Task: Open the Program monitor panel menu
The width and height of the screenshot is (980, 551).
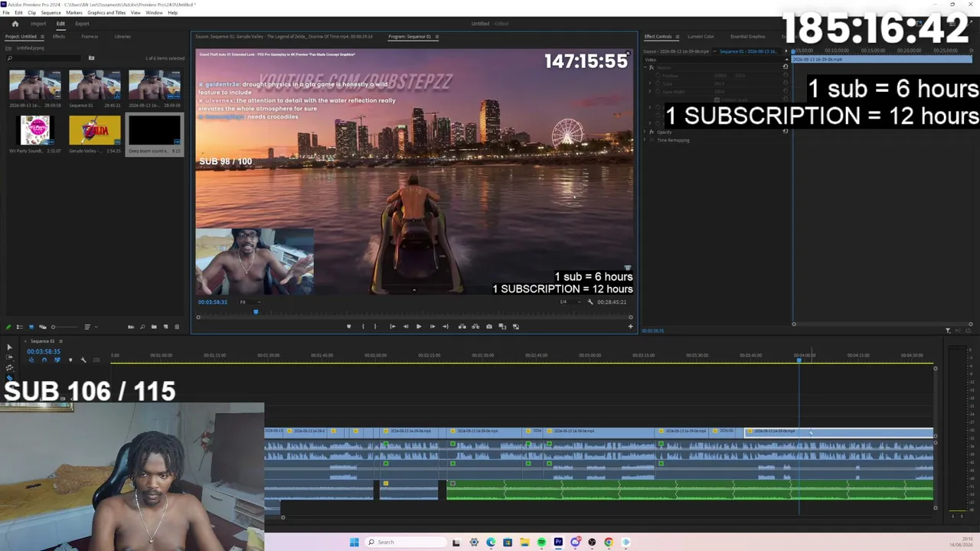Action: coord(437,37)
